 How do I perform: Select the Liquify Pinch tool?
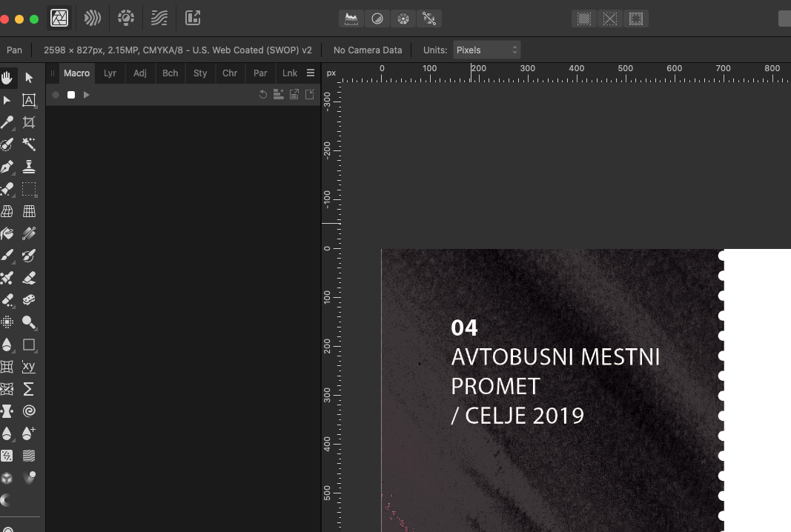7,411
